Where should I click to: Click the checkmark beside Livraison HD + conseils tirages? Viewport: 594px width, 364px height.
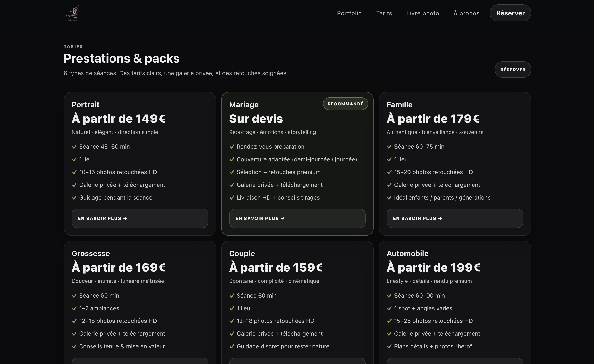232,198
